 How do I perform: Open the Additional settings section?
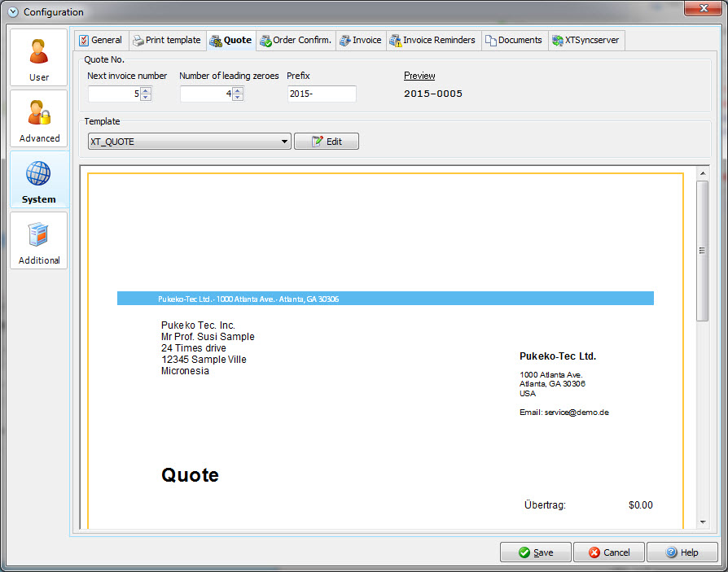[39, 241]
